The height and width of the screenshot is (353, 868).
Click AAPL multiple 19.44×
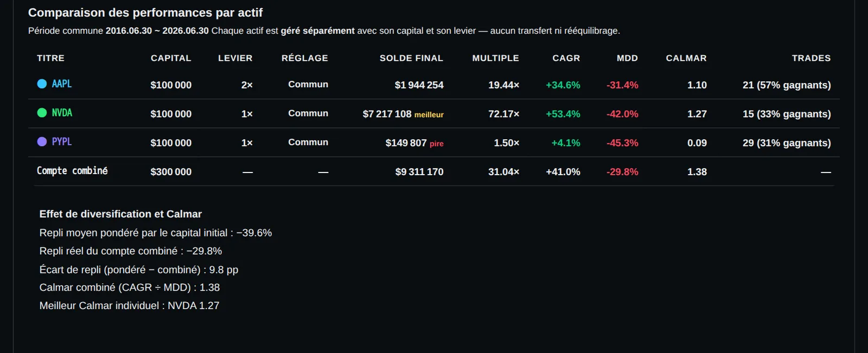tap(503, 85)
